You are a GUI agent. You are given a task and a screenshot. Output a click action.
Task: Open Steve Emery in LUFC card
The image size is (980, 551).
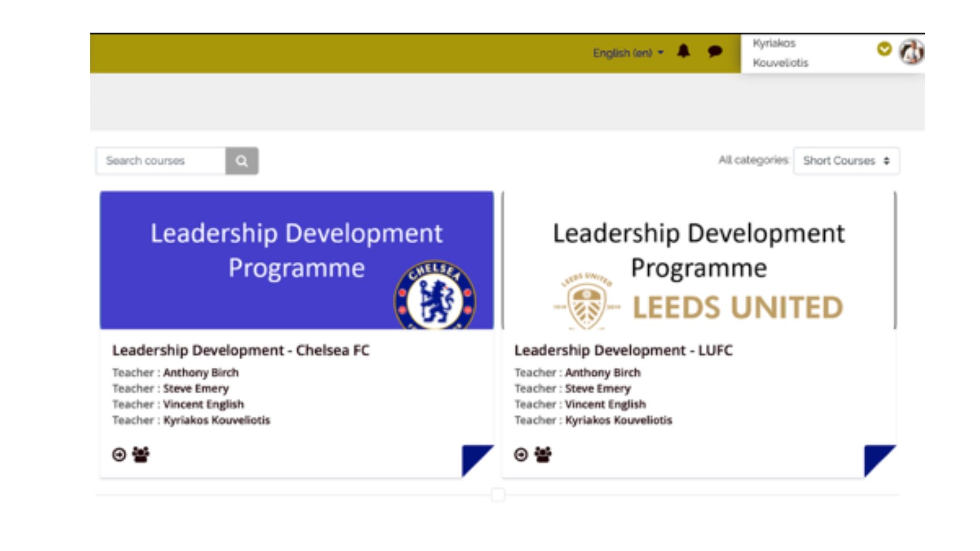tap(598, 389)
